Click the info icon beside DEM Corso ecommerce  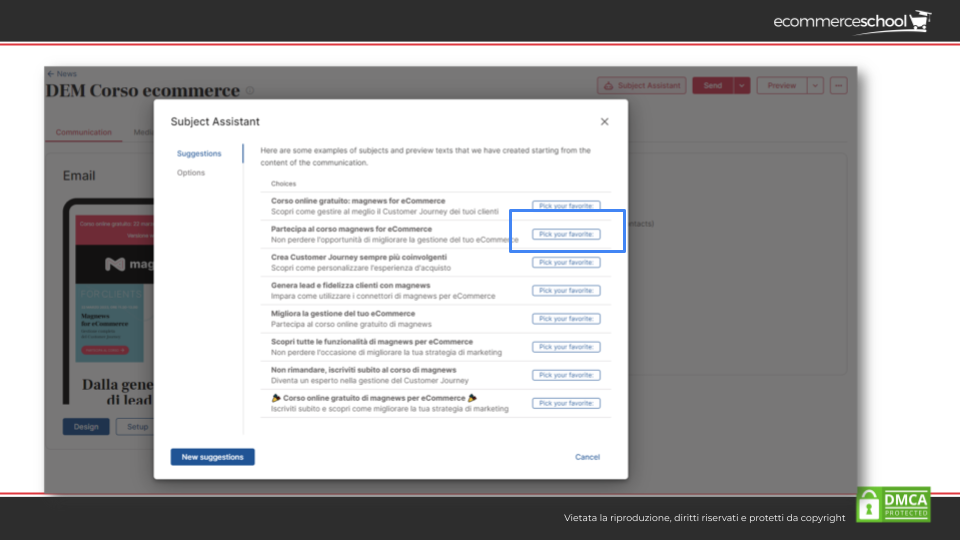[250, 92]
